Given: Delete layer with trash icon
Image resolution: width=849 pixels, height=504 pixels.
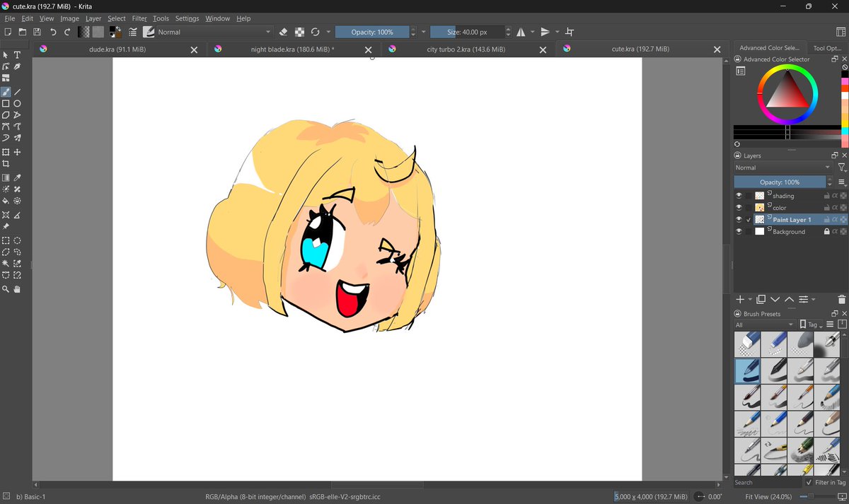Looking at the screenshot, I should coord(841,300).
